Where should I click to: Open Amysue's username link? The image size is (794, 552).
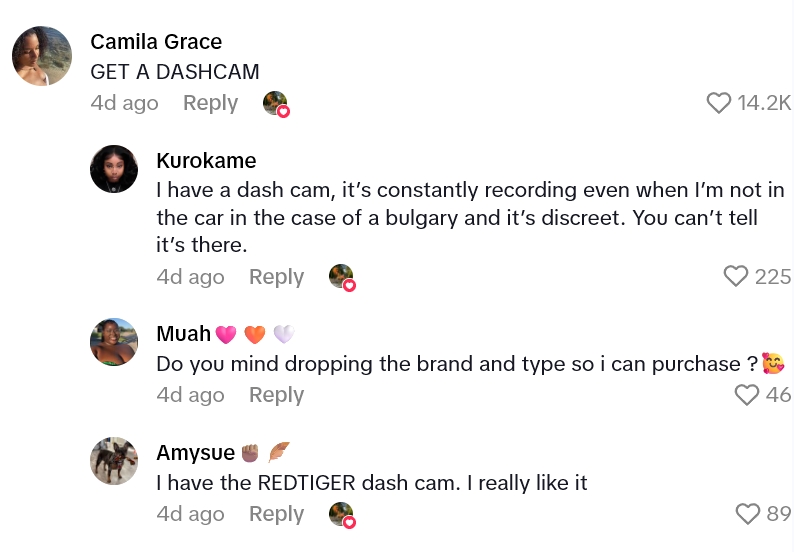[196, 453]
